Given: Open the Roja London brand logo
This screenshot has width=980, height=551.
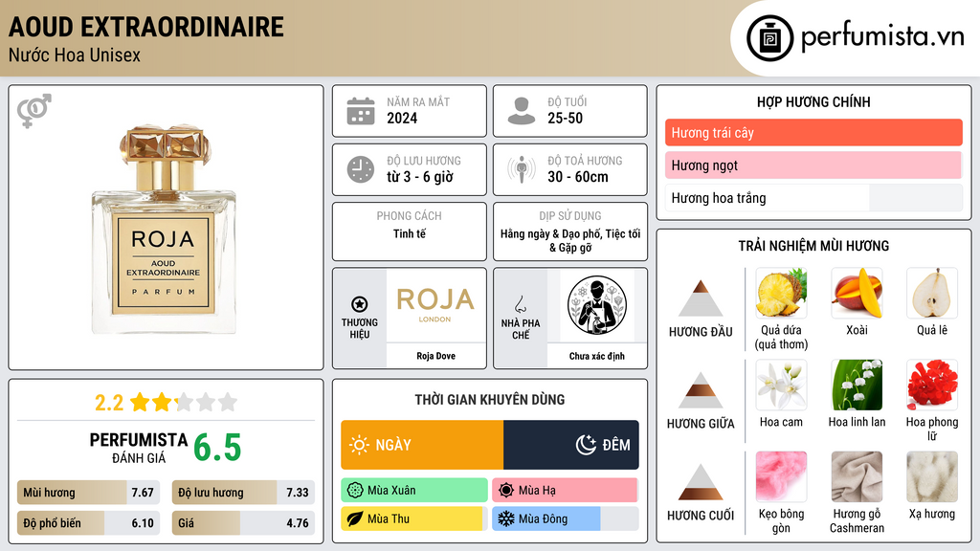Looking at the screenshot, I should tap(435, 305).
